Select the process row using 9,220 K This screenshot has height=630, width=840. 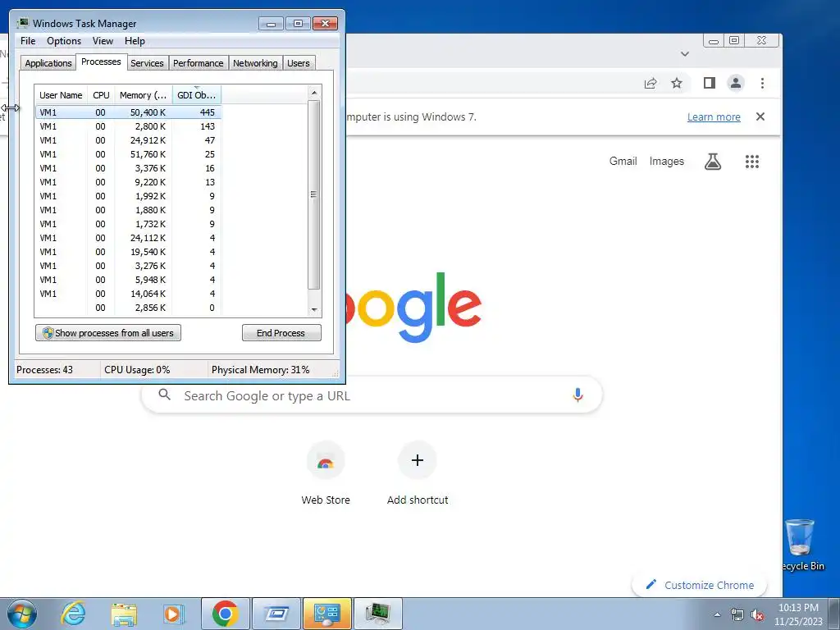[129, 182]
